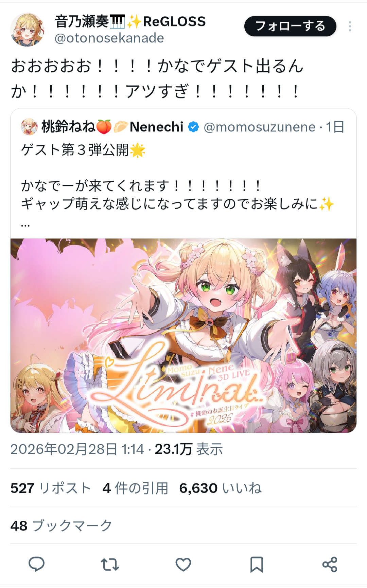This screenshot has height=588, width=367.
Task: Repost this tweet with the retweet icon
Action: [110, 565]
